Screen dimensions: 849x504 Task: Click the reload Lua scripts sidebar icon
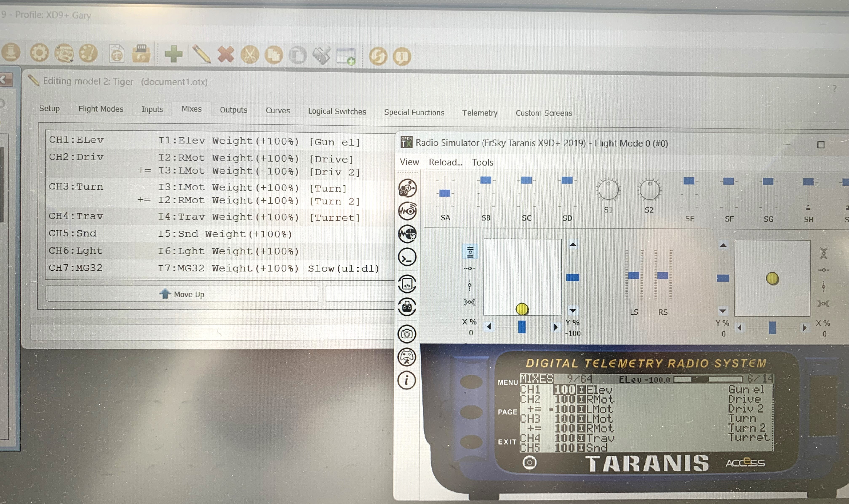tap(407, 284)
